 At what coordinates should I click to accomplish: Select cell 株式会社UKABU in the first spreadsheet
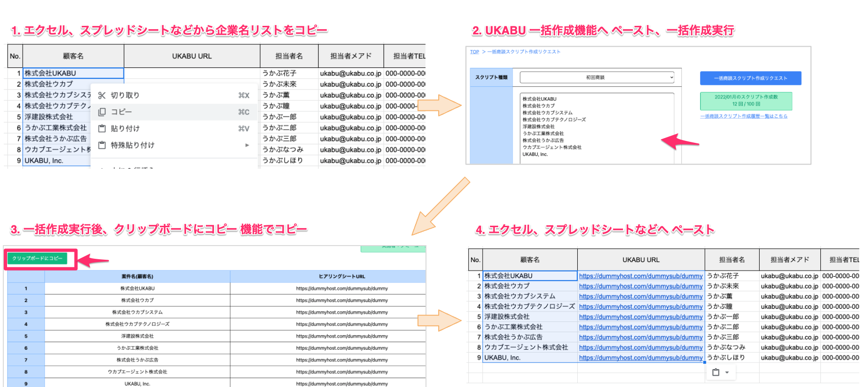(x=74, y=73)
